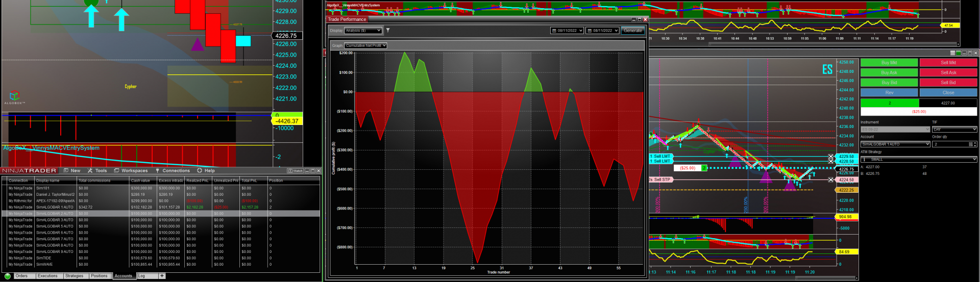Open the TIF DAY dropdown
Image resolution: width=980 pixels, height=282 pixels.
[954, 130]
